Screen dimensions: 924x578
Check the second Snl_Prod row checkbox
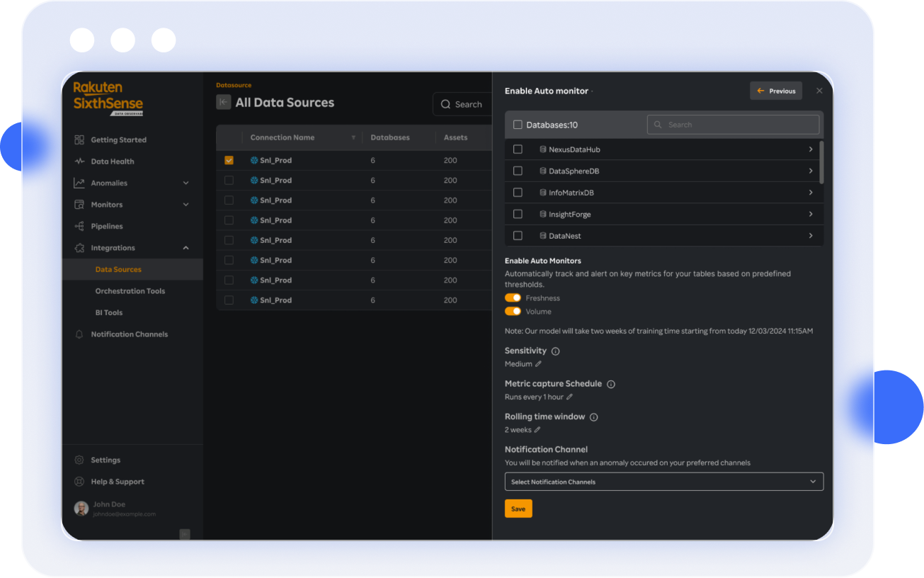229,180
